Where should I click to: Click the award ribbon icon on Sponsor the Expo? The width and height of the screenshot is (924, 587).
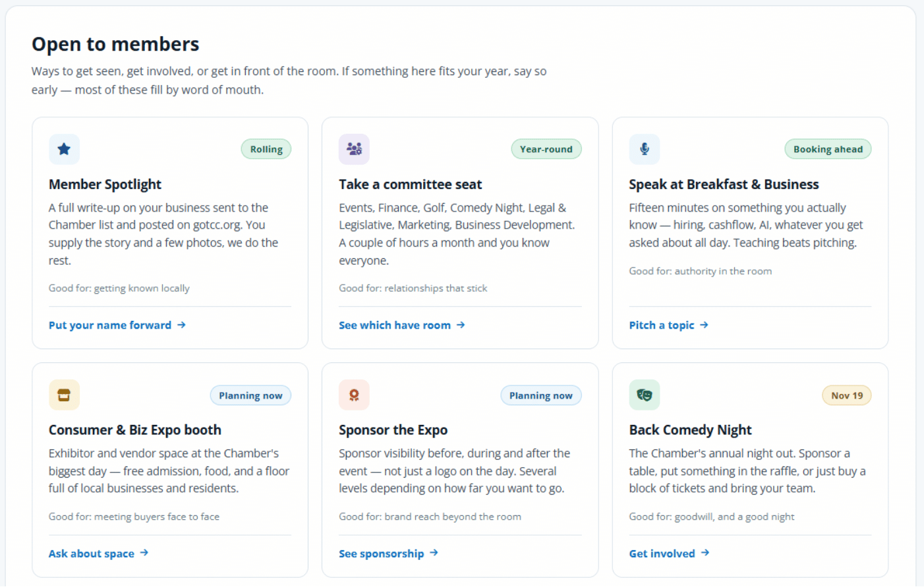[354, 395]
